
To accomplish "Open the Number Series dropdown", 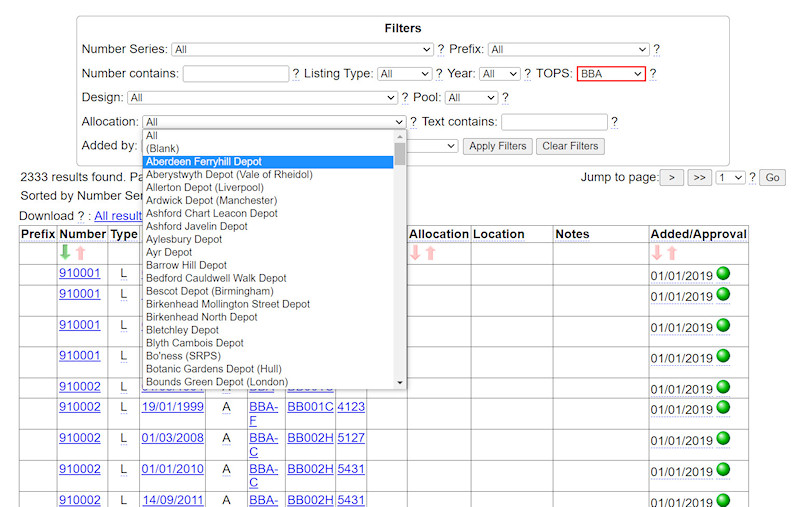I will point(301,49).
